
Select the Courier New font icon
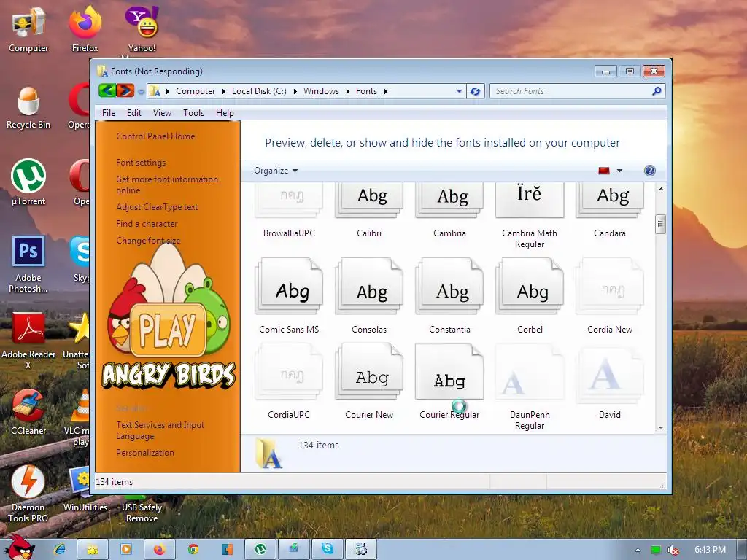click(x=369, y=371)
